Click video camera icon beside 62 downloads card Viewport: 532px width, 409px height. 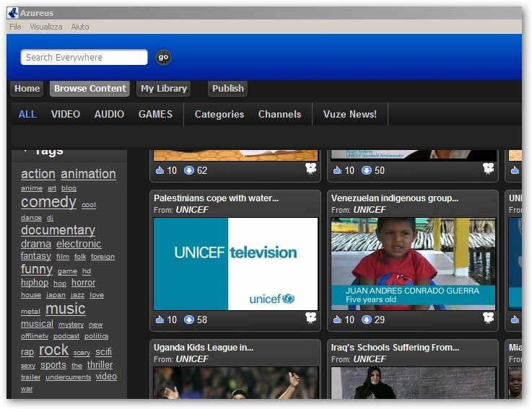(311, 169)
